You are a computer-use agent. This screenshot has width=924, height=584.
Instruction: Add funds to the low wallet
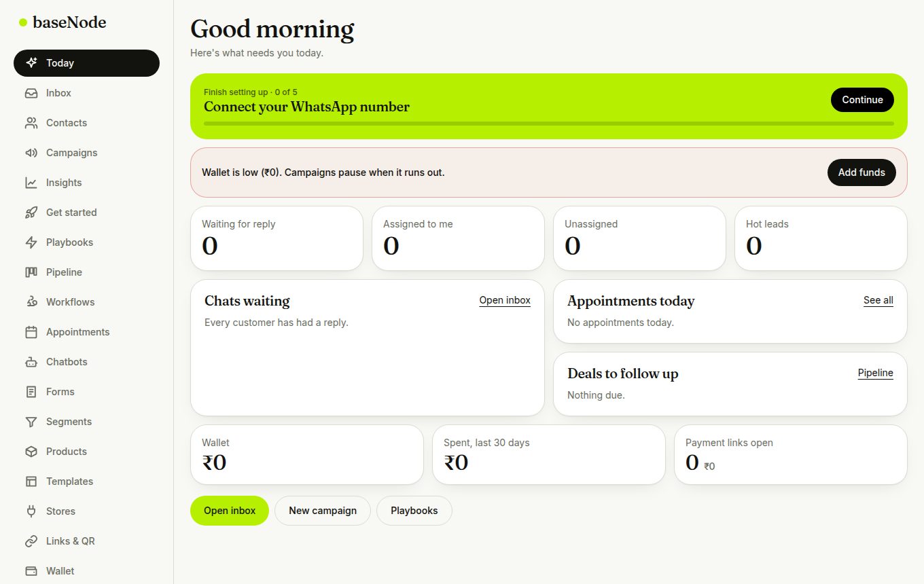pyautogui.click(x=861, y=172)
